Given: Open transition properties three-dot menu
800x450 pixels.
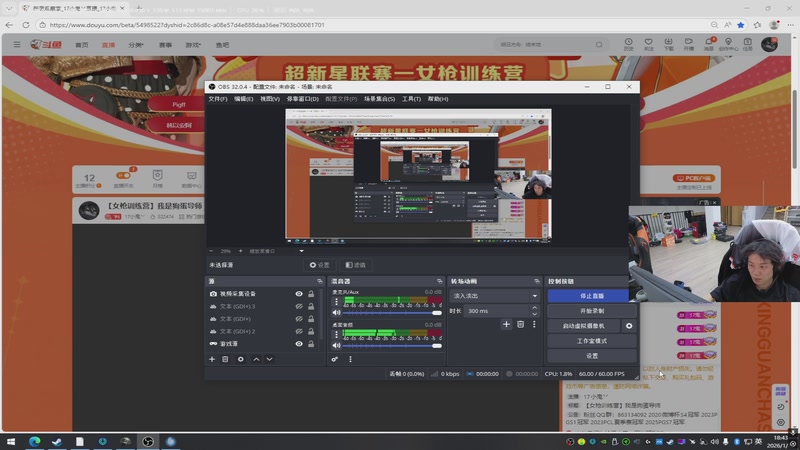Looking at the screenshot, I should 534,324.
